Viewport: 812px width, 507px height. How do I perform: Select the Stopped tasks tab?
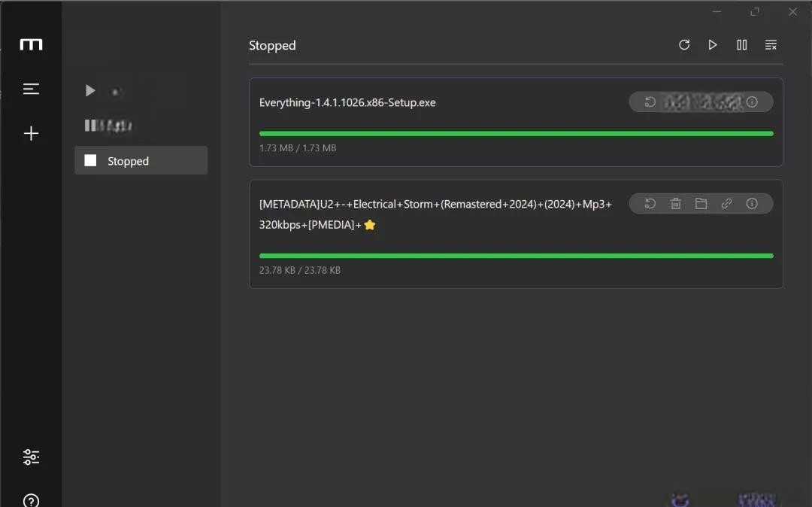click(x=141, y=160)
